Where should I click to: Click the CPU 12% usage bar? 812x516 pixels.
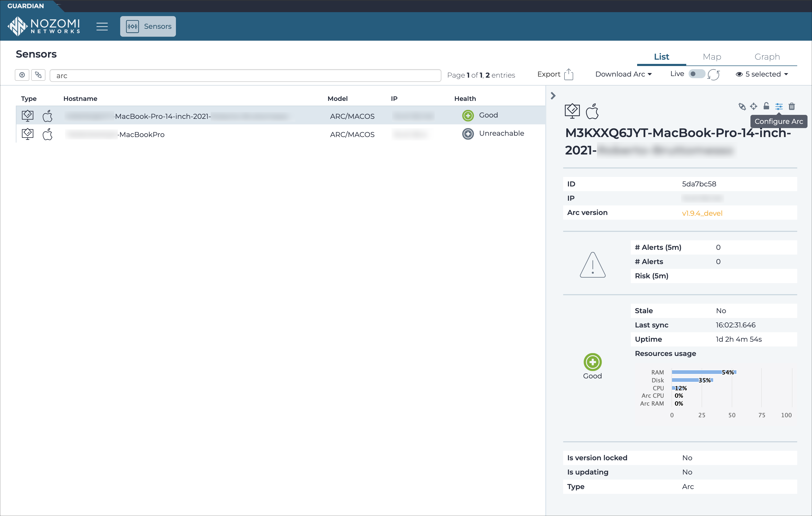tap(679, 388)
